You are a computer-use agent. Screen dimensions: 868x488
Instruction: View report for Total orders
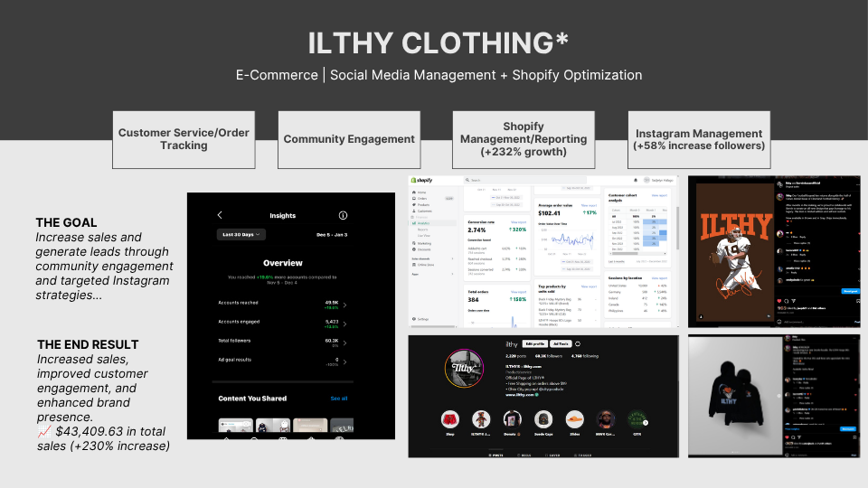pyautogui.click(x=518, y=292)
